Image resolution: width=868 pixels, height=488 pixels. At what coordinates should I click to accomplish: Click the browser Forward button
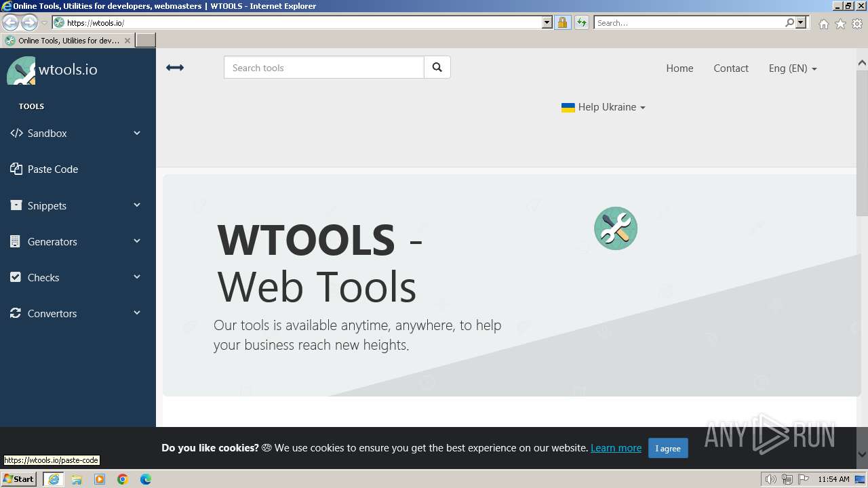pos(29,22)
